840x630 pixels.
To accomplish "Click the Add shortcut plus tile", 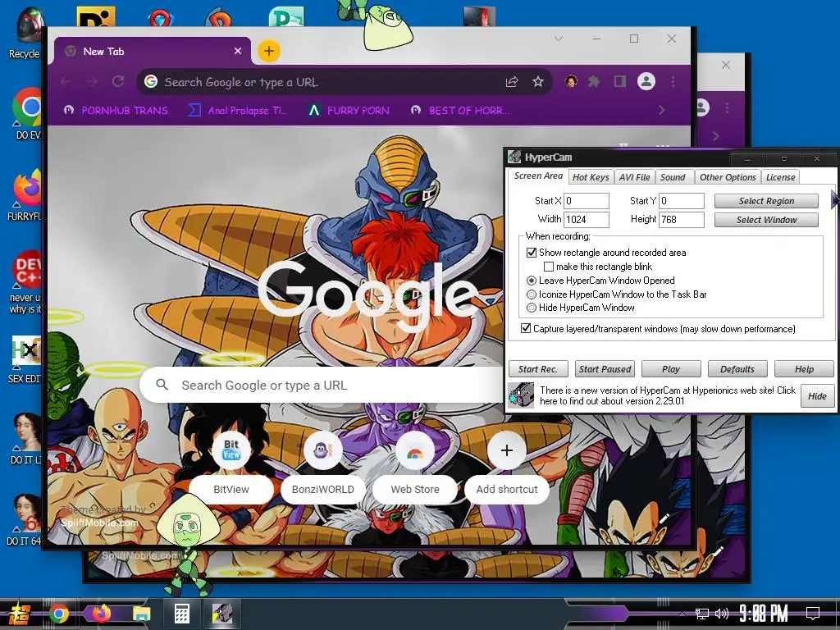I will click(x=507, y=464).
